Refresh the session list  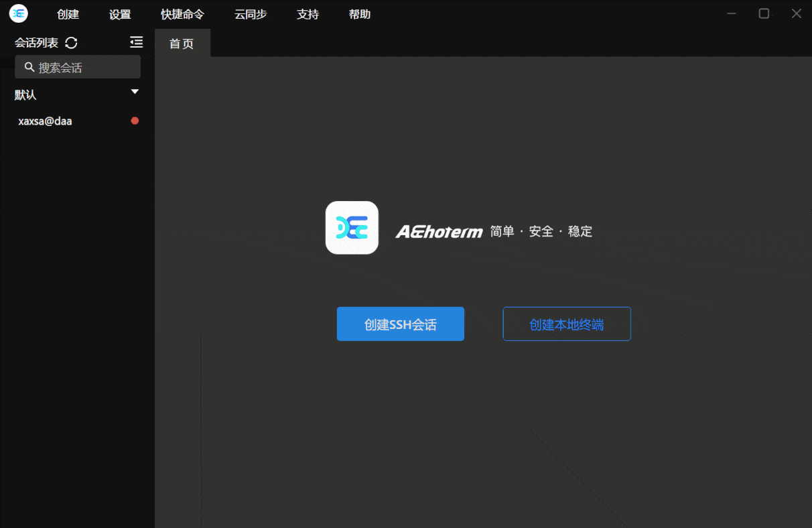(72, 43)
